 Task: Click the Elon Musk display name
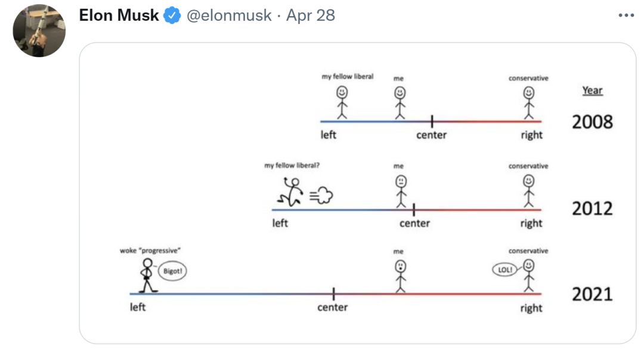click(119, 16)
